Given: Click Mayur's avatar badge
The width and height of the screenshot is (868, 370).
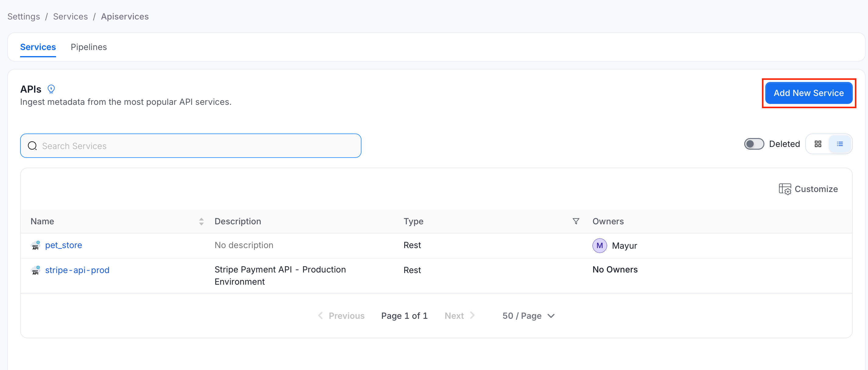Looking at the screenshot, I should tap(599, 246).
